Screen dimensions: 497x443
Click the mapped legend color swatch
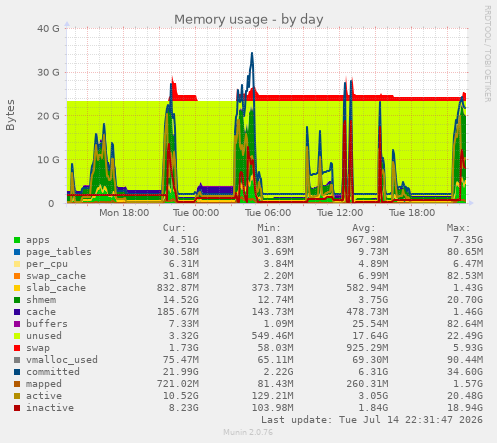coord(17,384)
